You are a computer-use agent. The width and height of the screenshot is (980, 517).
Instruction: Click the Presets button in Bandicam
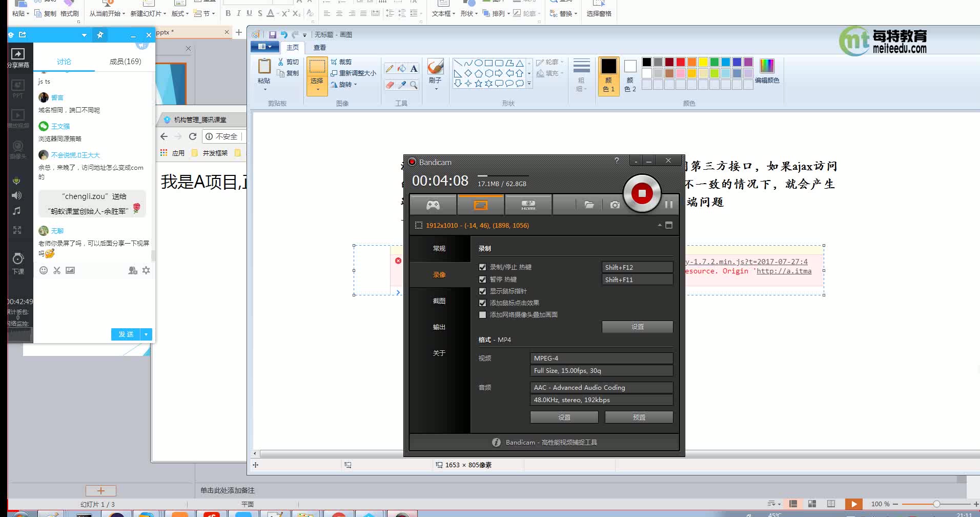639,417
